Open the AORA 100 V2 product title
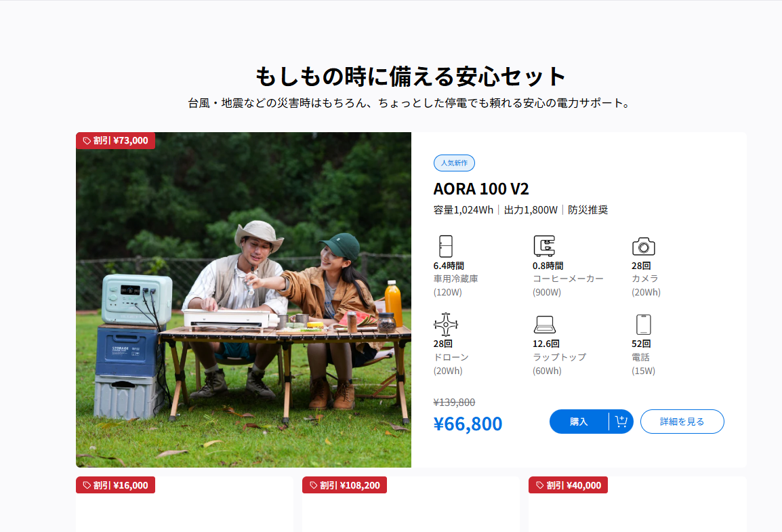 (480, 189)
